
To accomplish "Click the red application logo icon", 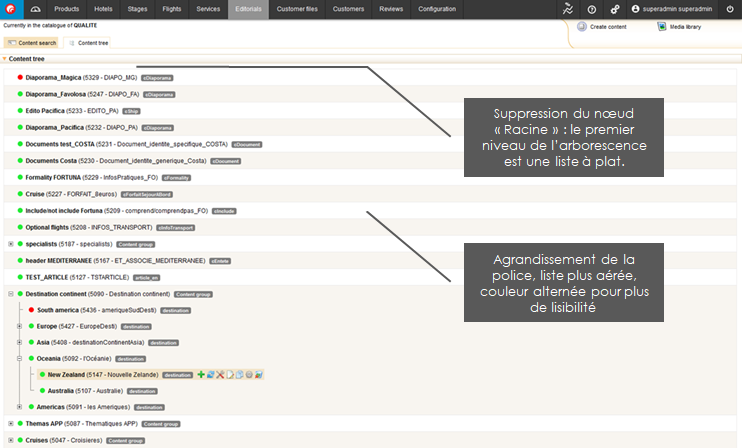I will (12, 9).
